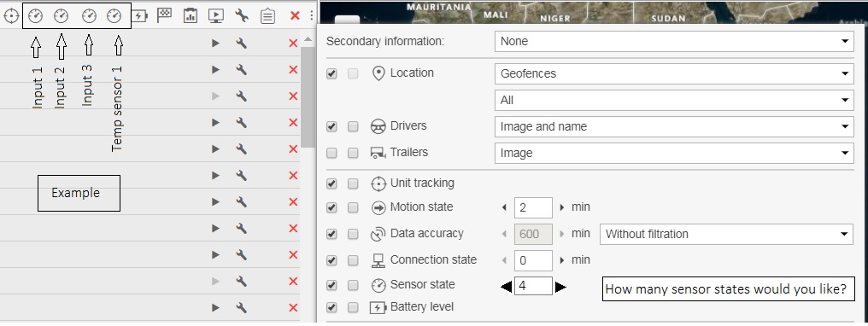Tick the unchecked checkbox beside Unit tracking icon
Image resolution: width=868 pixels, height=326 pixels.
[353, 183]
